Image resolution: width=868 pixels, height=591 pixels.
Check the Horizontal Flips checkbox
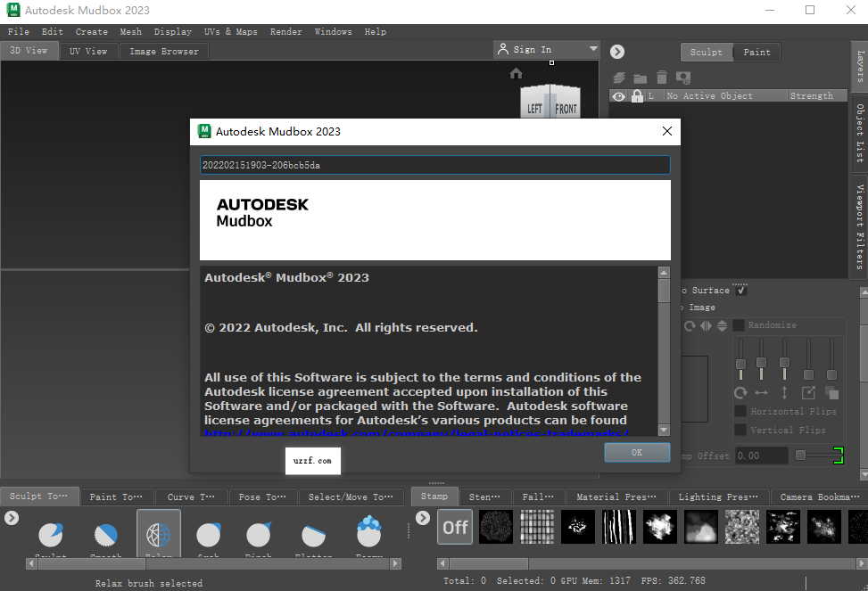pyautogui.click(x=740, y=411)
